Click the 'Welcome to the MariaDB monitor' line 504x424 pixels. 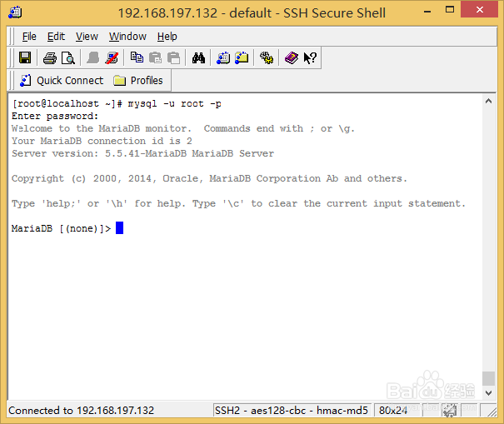tap(183, 128)
